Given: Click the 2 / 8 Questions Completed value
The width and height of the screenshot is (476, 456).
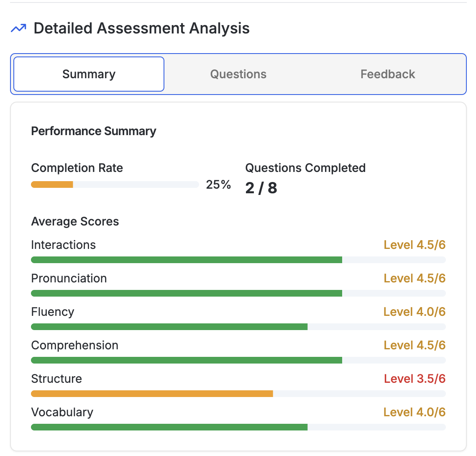Looking at the screenshot, I should (261, 188).
